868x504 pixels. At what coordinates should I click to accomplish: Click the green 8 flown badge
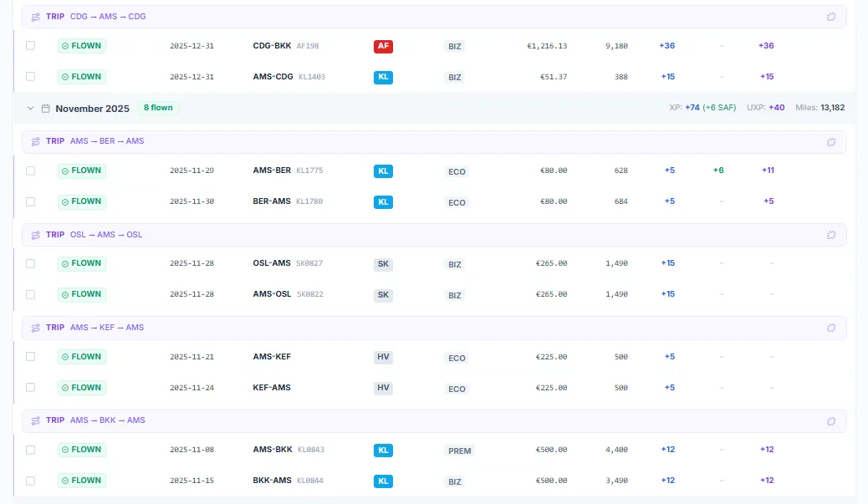tap(157, 108)
